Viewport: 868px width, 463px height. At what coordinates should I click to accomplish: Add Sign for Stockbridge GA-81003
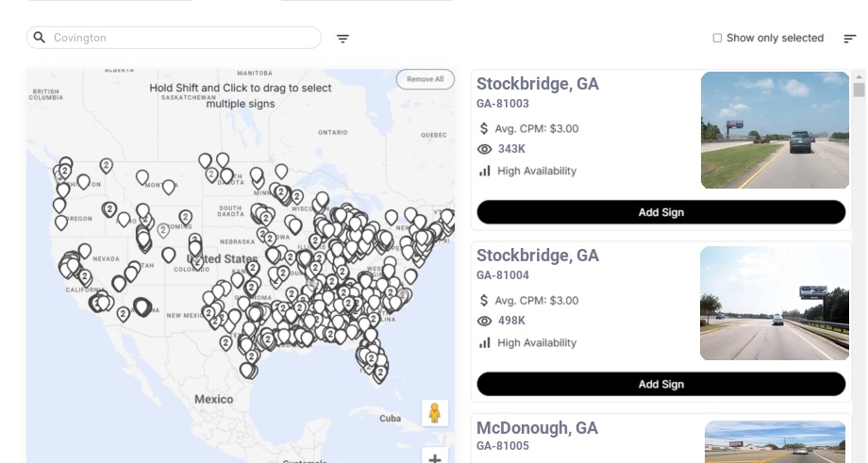660,212
